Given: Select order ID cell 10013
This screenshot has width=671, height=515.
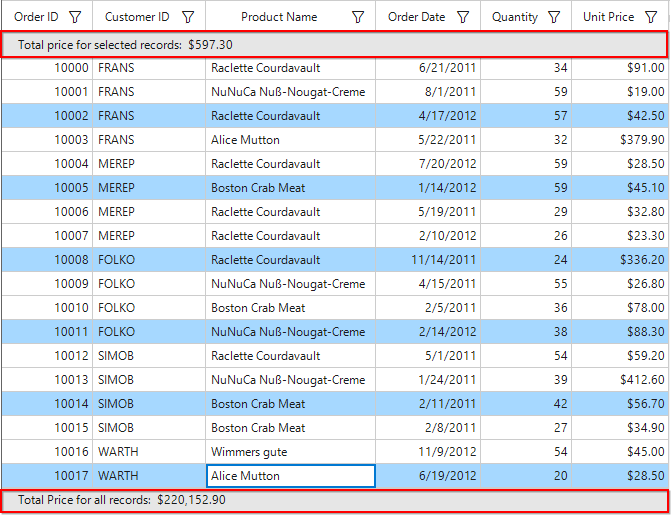Looking at the screenshot, I should click(47, 380).
